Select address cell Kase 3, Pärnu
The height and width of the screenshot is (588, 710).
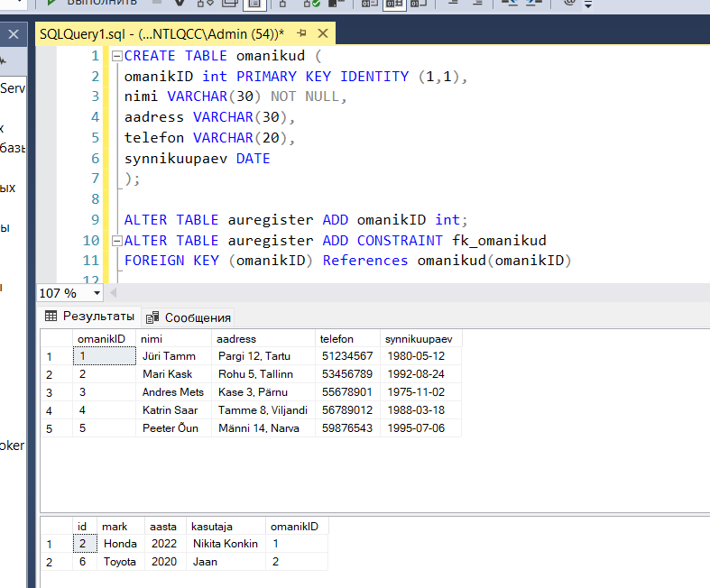(263, 392)
